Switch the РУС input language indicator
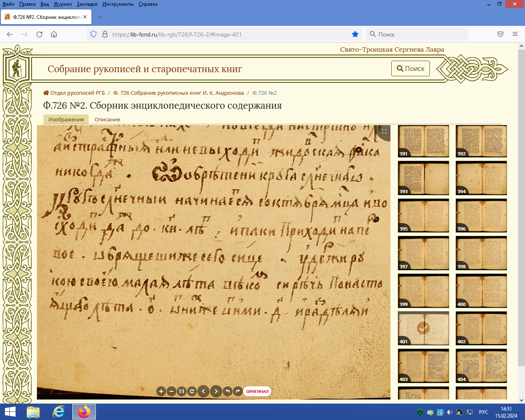The height and width of the screenshot is (420, 525). (x=484, y=412)
